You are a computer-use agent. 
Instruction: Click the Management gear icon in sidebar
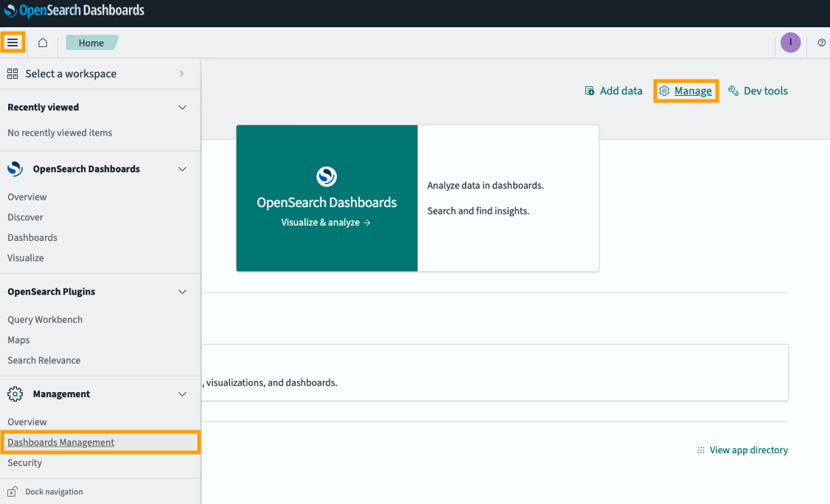[x=15, y=394]
